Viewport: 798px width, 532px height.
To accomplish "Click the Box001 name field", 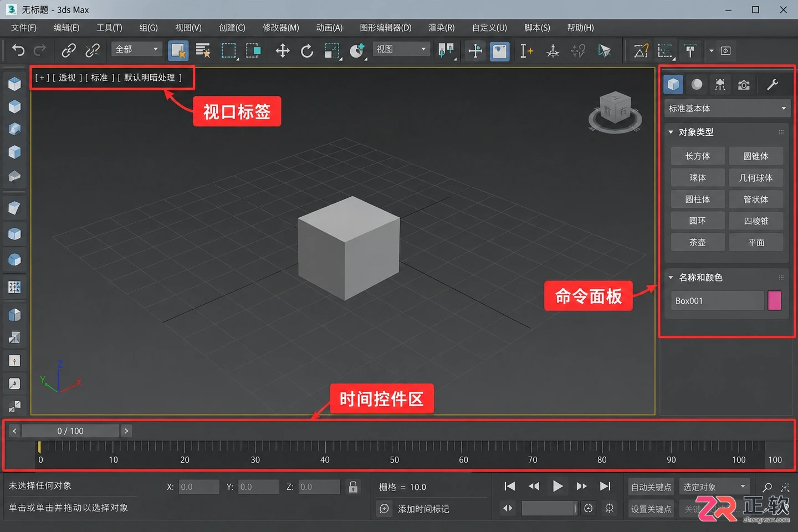I will click(x=717, y=300).
